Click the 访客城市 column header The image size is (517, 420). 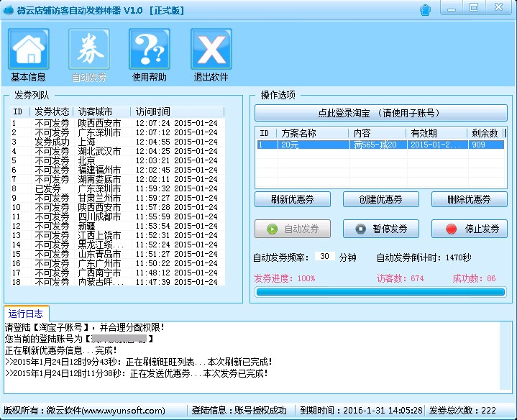(102, 111)
